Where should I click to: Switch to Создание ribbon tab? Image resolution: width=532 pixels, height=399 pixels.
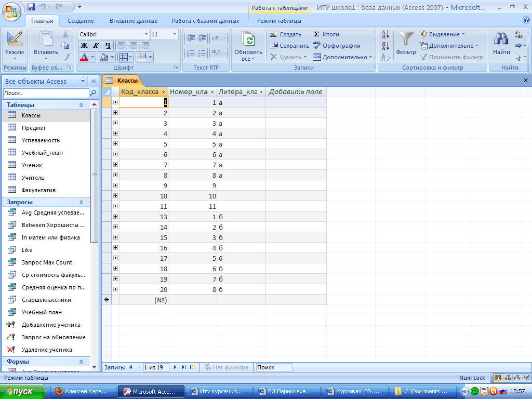pos(81,21)
